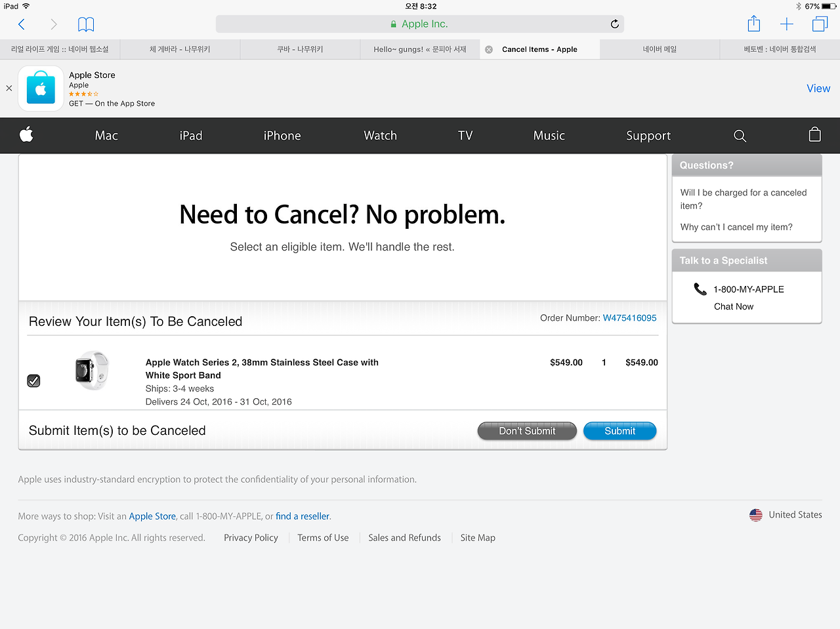Switch to the 리얼 라이프 게임 tab
Screen dimensions: 840x629
click(60, 49)
